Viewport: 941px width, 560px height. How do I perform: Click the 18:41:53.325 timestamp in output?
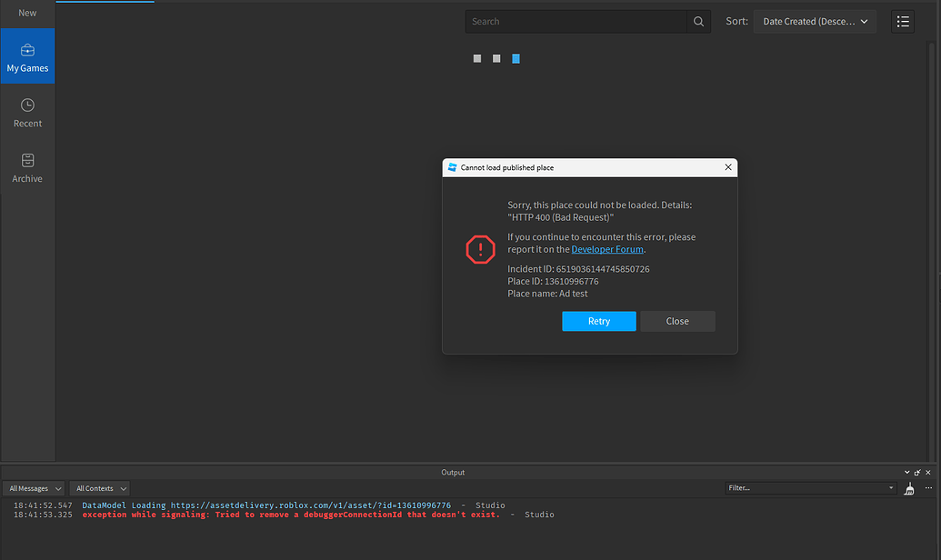[43, 515]
